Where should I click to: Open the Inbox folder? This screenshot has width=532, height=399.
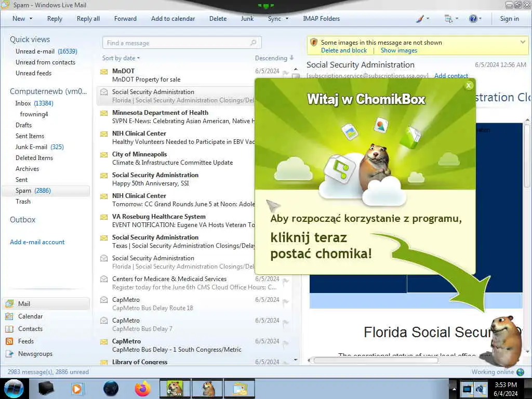pos(34,103)
